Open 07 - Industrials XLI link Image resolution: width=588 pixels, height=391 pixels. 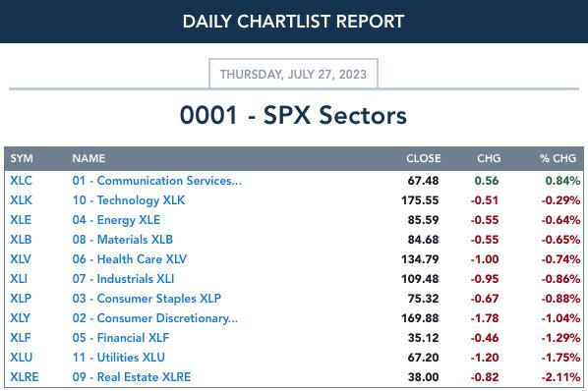pos(123,279)
